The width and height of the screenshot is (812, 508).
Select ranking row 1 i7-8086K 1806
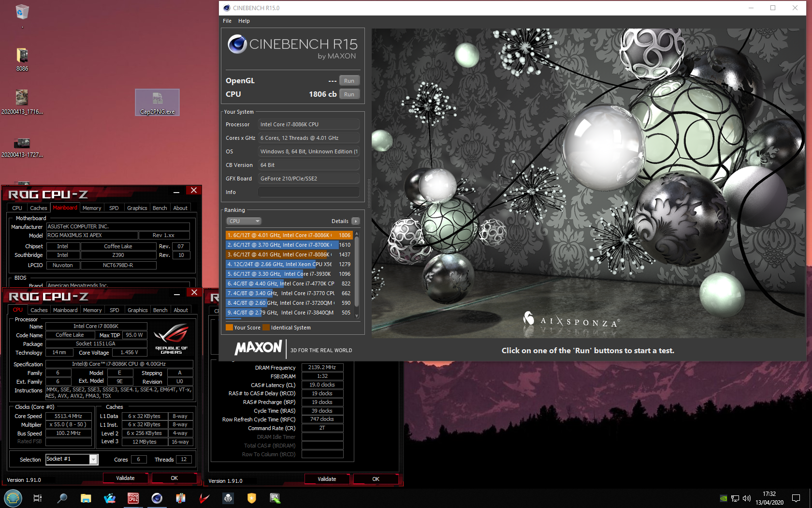click(289, 235)
